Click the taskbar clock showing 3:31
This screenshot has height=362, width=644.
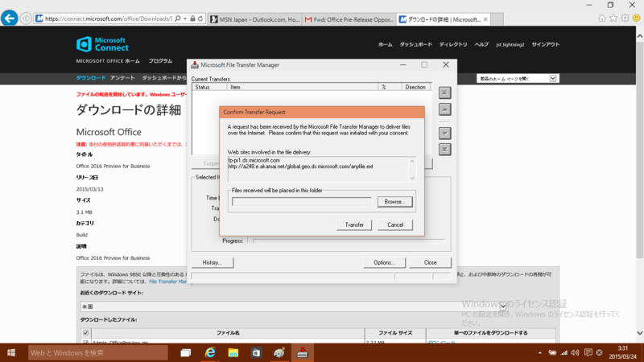click(622, 348)
